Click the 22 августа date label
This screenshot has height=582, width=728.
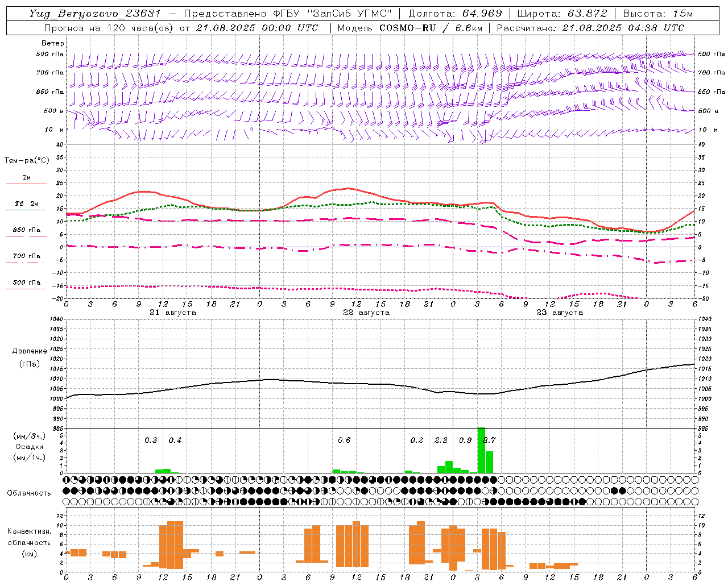click(x=366, y=313)
